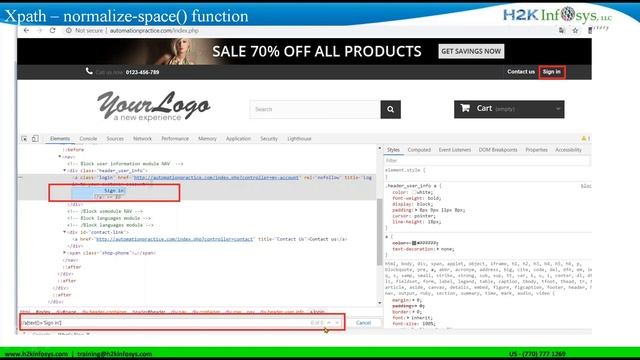This screenshot has width=640, height=360.
Task: Select the Properties sidebar tab
Action: (x=536, y=150)
